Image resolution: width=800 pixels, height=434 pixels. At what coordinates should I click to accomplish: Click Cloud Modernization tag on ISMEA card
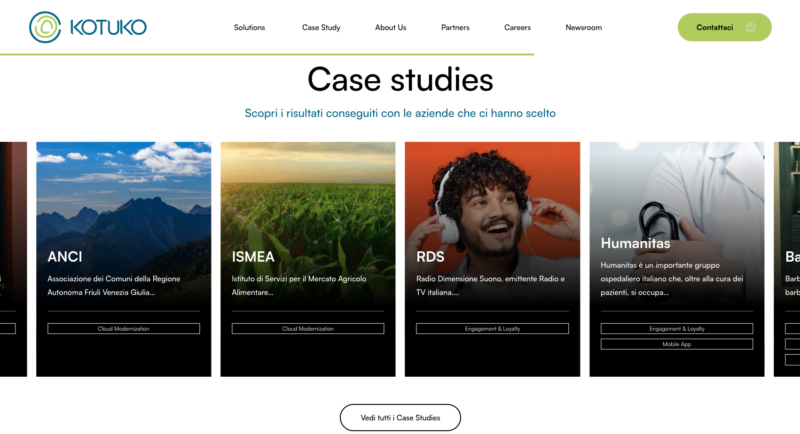(x=308, y=329)
